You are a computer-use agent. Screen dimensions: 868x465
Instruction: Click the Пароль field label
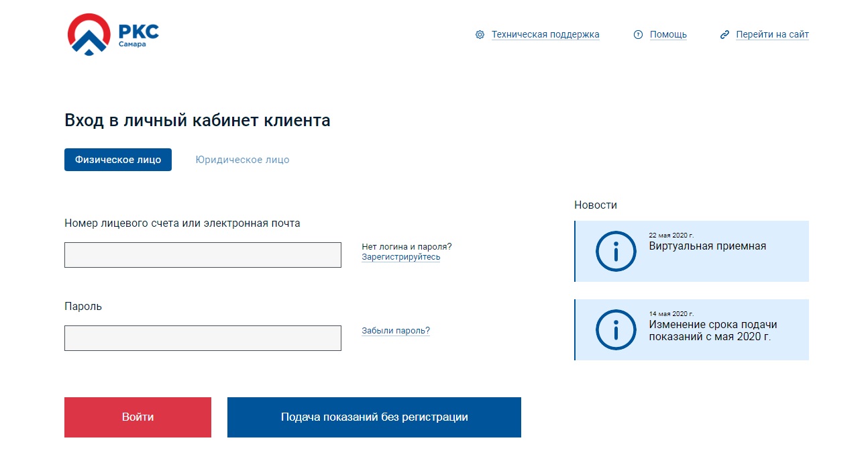(83, 307)
